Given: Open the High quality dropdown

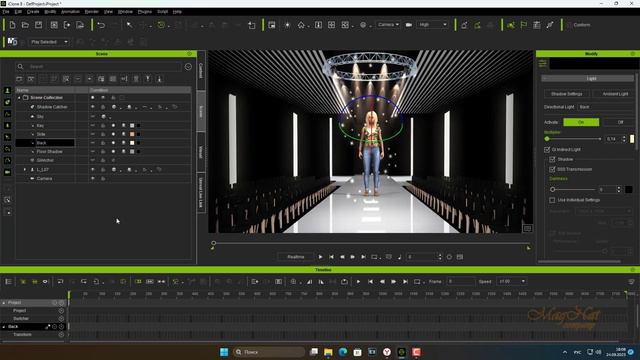Looking at the screenshot, I should point(432,25).
